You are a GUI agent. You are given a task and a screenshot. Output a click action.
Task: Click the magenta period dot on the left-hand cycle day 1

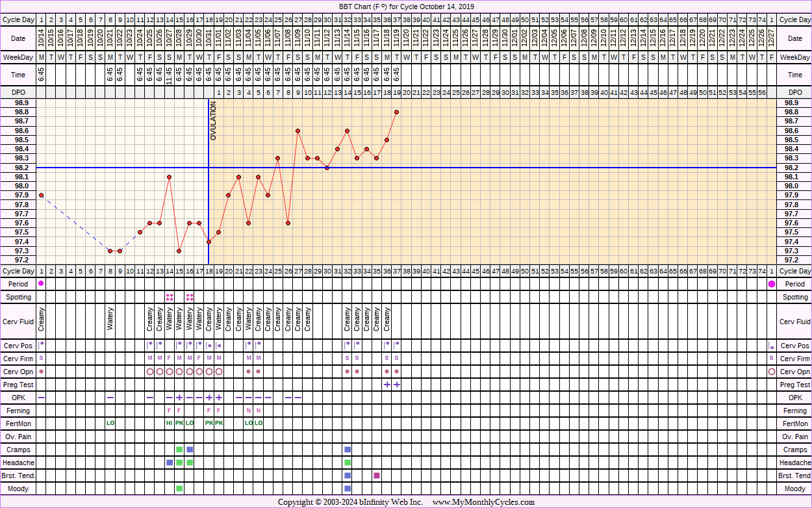pyautogui.click(x=41, y=284)
